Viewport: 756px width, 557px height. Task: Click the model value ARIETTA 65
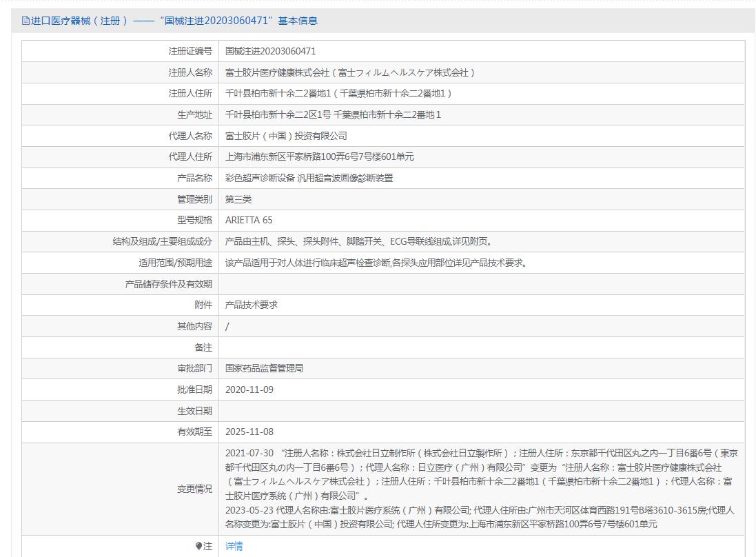tap(249, 220)
